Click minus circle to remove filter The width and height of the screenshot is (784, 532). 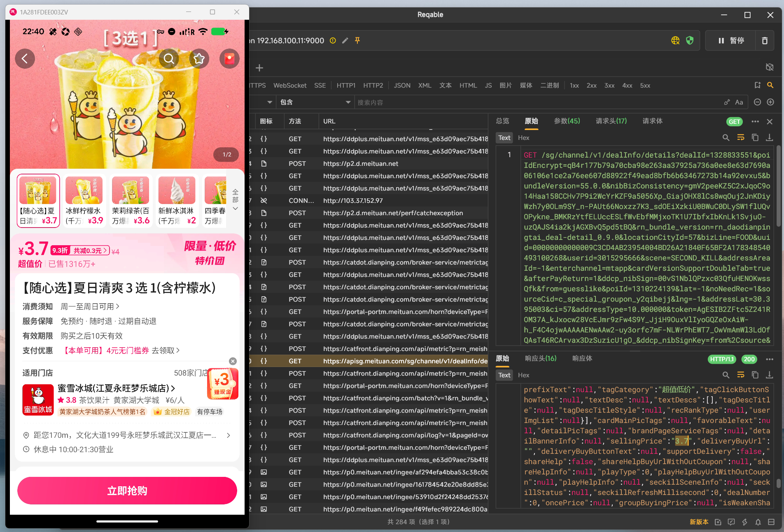(757, 102)
